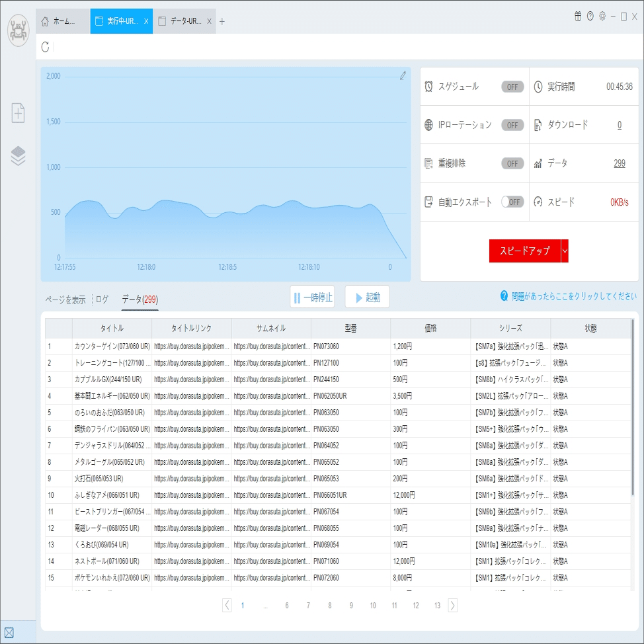The image size is (644, 644).
Task: Enable the 重複排除 switch
Action: 512,163
